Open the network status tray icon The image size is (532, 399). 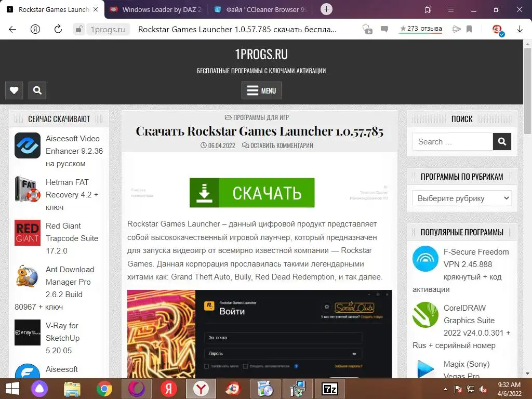pyautogui.click(x=471, y=389)
